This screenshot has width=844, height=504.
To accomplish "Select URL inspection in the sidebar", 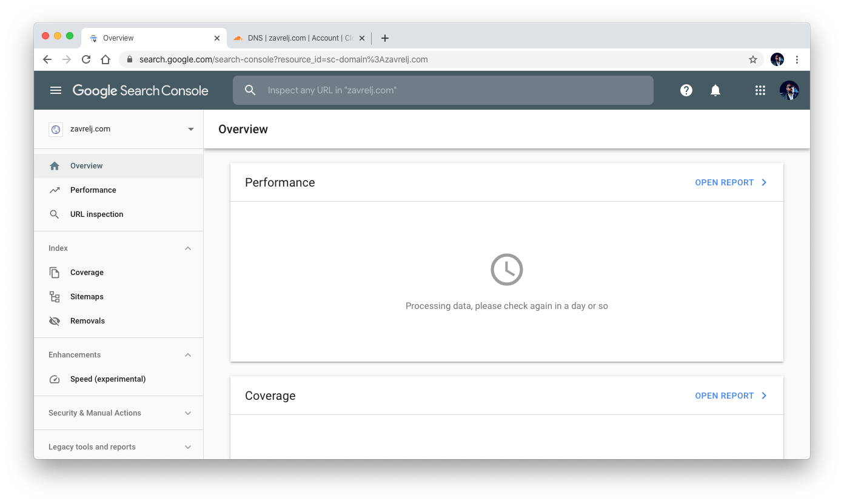I will (119, 214).
